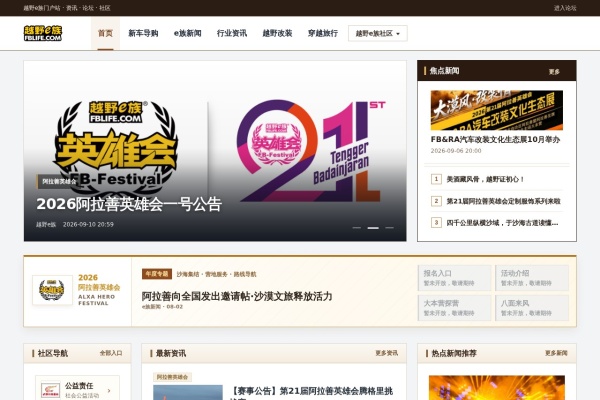Click 更多 in 焦点新闻 header
Viewport: 600px width, 400px height.
(x=554, y=72)
